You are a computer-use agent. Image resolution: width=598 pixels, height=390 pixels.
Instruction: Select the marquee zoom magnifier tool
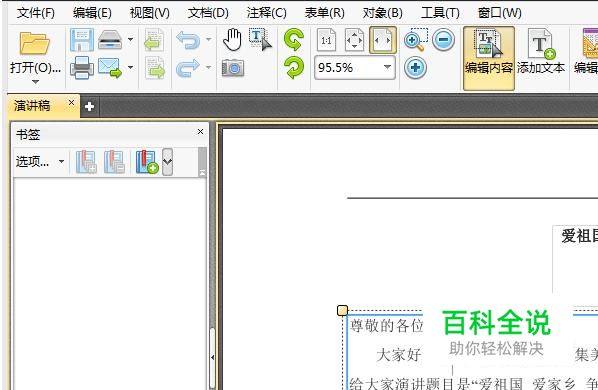point(415,40)
